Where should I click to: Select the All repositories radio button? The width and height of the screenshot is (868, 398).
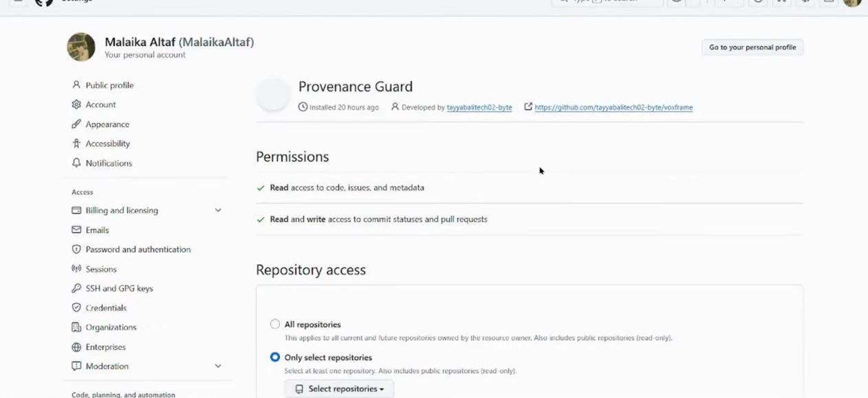point(275,324)
